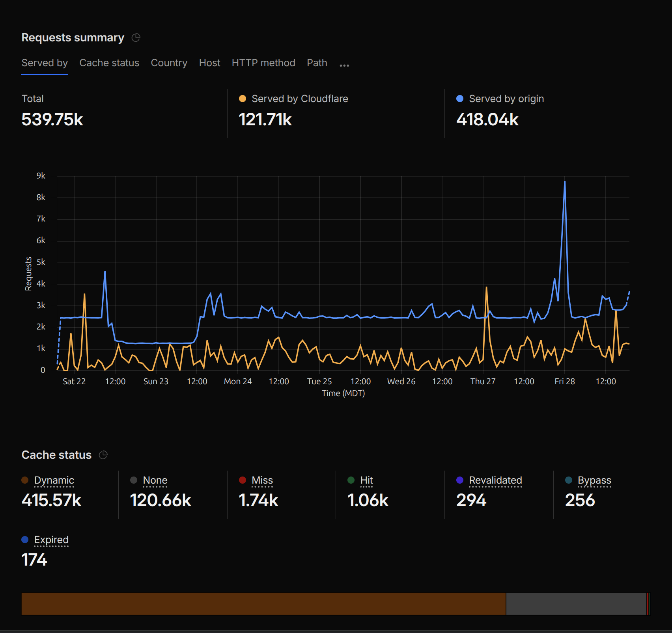The height and width of the screenshot is (633, 672).
Task: Click the Bypass teal color dot
Action: click(569, 480)
